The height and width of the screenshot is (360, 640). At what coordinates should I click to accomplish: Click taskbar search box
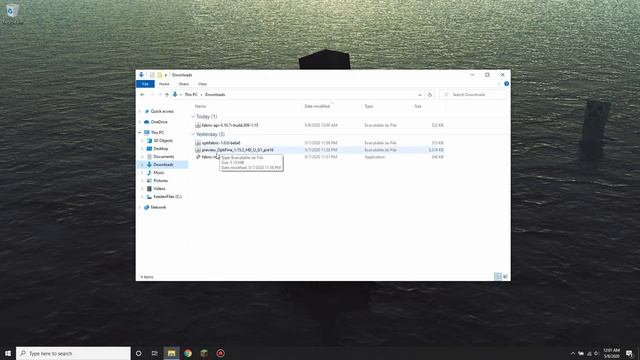[x=73, y=353]
